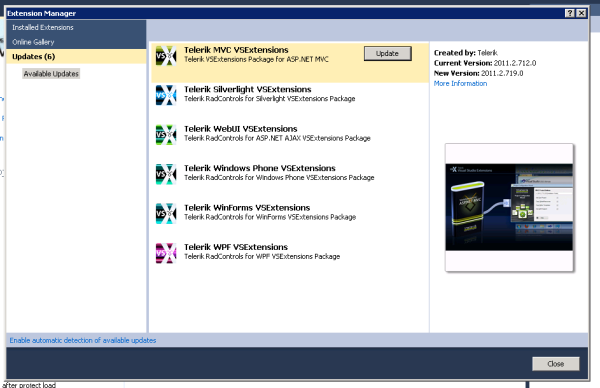Click the title bar X close icon
This screenshot has height=388, width=600.
[x=581, y=13]
